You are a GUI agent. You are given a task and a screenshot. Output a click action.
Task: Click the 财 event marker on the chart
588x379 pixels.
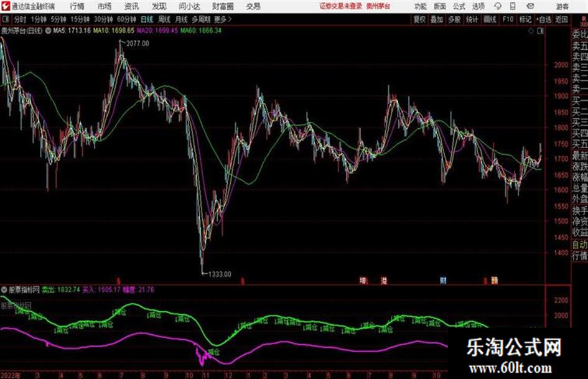coord(443,280)
